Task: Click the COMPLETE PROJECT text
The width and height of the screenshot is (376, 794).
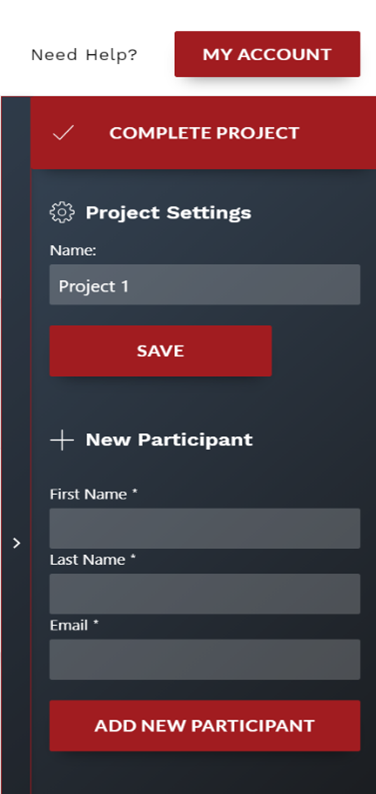Action: pos(204,133)
